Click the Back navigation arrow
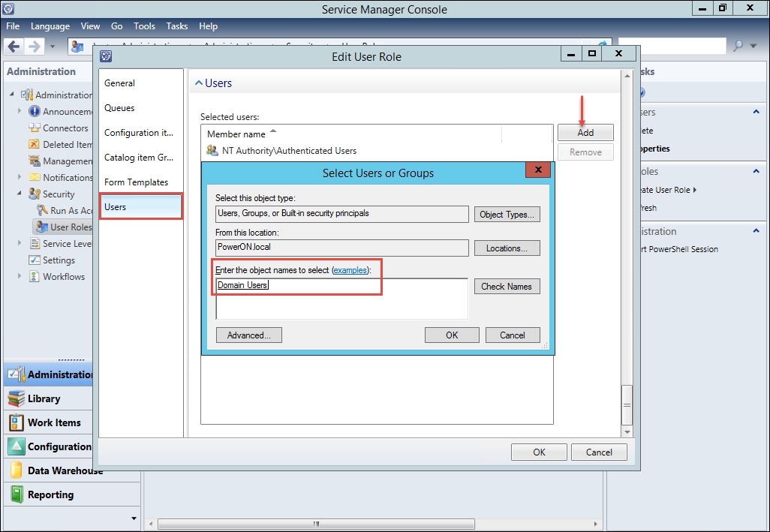Viewport: 770px width, 532px height. pyautogui.click(x=14, y=46)
